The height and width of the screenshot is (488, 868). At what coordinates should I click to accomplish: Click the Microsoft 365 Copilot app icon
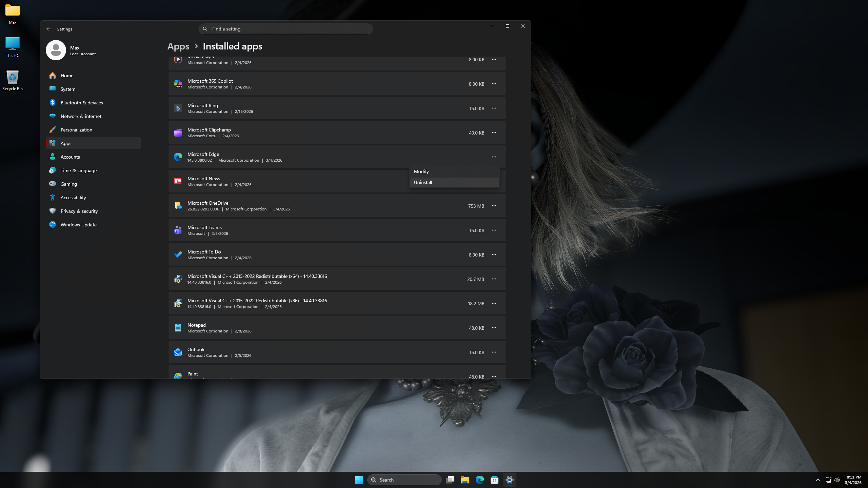point(178,84)
